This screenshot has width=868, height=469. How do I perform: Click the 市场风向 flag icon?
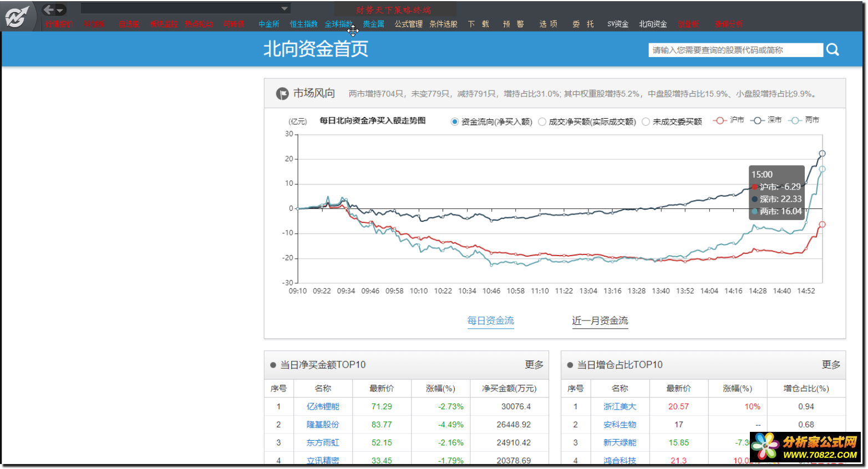(282, 94)
